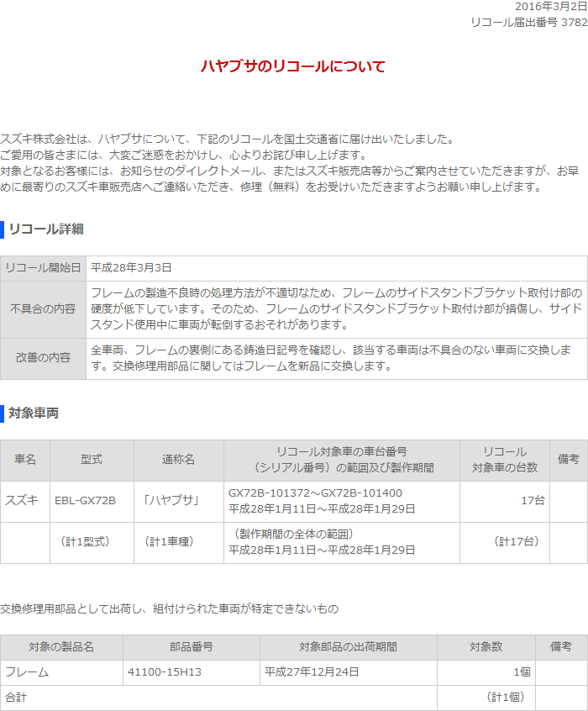
Task: Click the description starting フレームの製造不良時
Action: (336, 308)
